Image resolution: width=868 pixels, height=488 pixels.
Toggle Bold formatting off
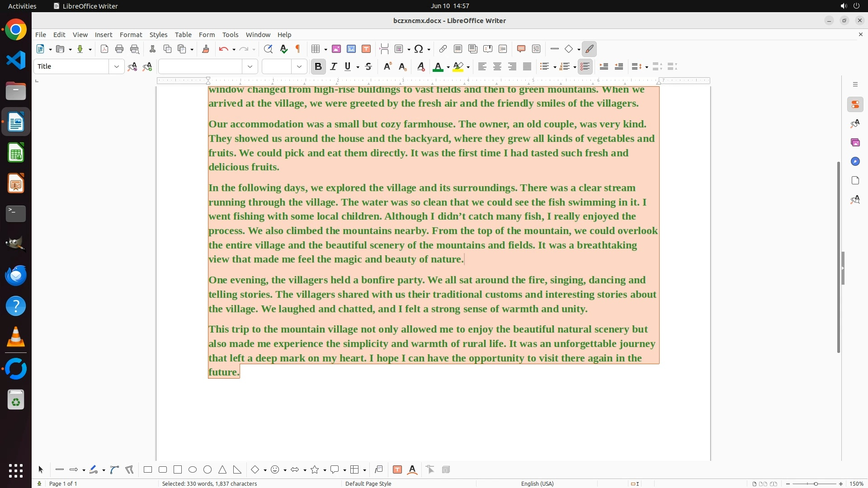click(318, 67)
